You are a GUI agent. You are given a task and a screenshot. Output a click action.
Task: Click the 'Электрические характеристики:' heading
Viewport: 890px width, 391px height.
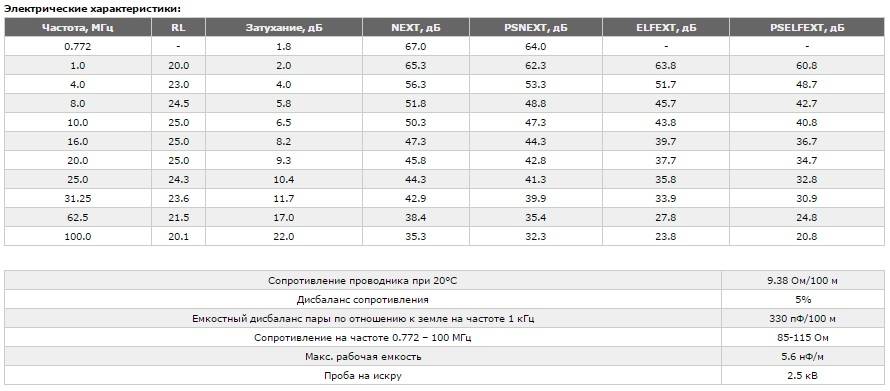click(93, 9)
